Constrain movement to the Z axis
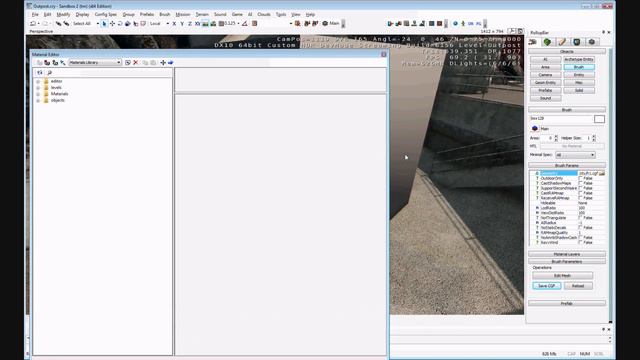 point(190,24)
